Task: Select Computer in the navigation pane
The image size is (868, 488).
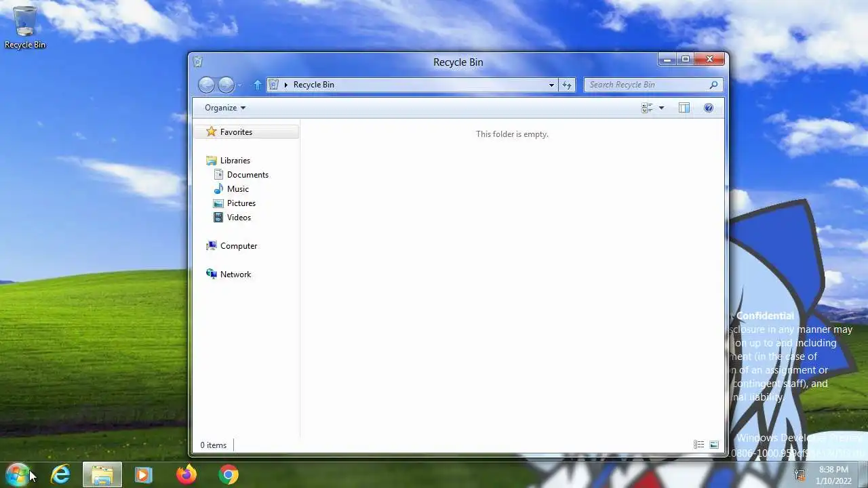Action: coord(238,246)
